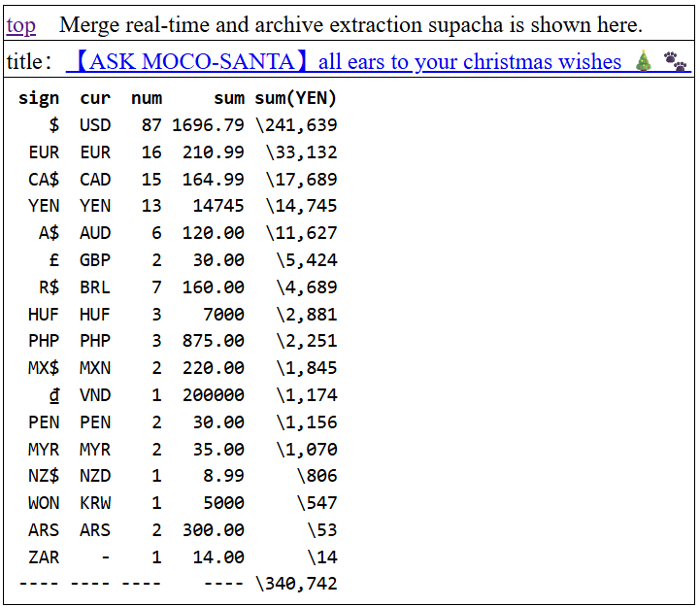Image resolution: width=700 pixels, height=607 pixels.
Task: Select the CAD sum value 164.99
Action: point(214,180)
